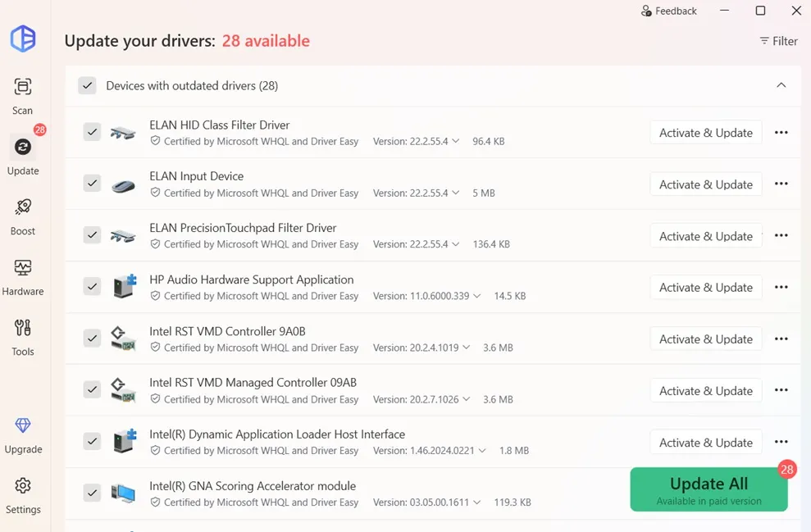The height and width of the screenshot is (532, 811).
Task: Open Settings gear in sidebar
Action: [x=23, y=486]
